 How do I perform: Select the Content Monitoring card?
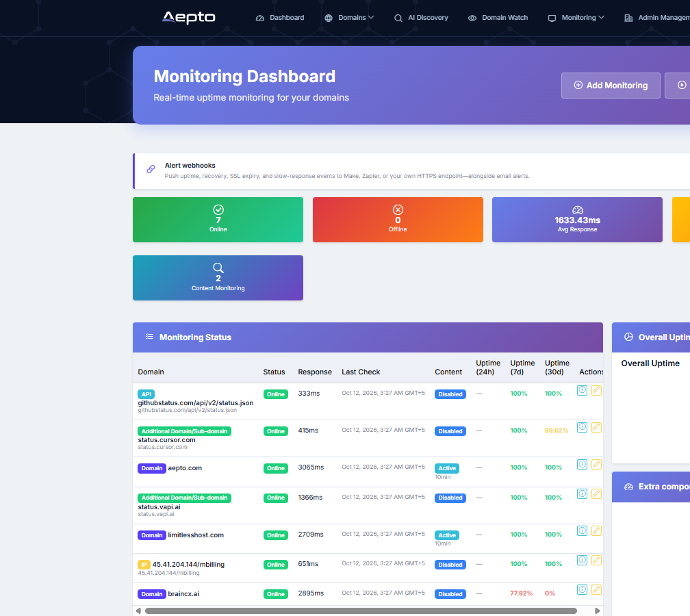click(218, 278)
